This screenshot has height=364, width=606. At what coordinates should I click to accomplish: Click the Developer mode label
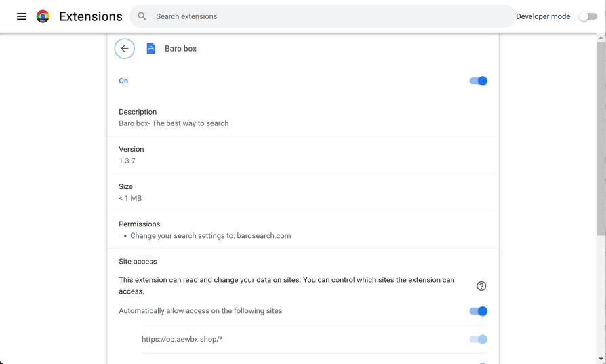coord(542,16)
